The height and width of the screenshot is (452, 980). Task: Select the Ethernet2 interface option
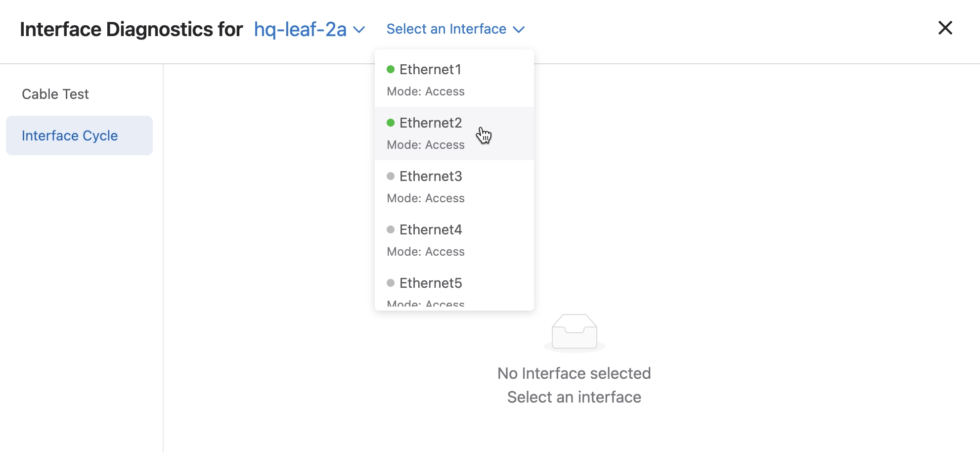tap(431, 123)
